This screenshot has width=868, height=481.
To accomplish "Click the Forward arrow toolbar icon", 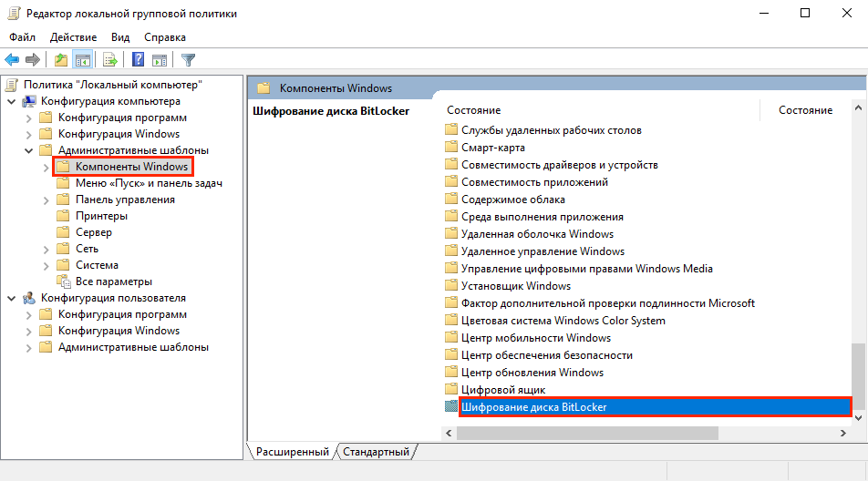I will tap(33, 60).
